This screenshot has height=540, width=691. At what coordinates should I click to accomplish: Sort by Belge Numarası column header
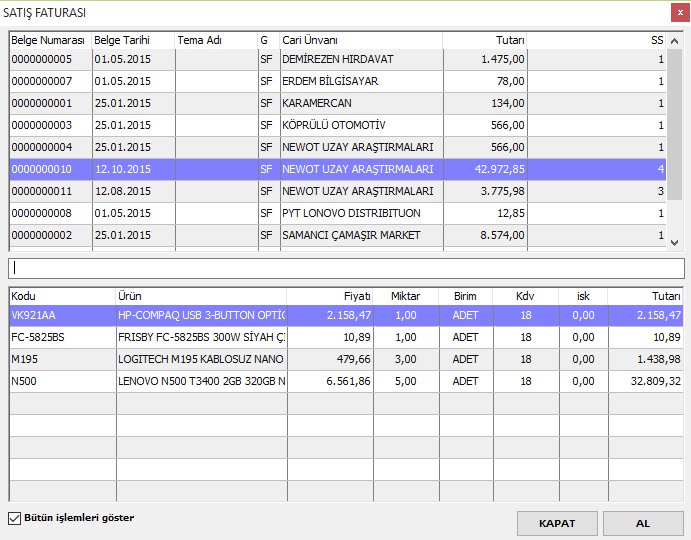click(x=51, y=41)
